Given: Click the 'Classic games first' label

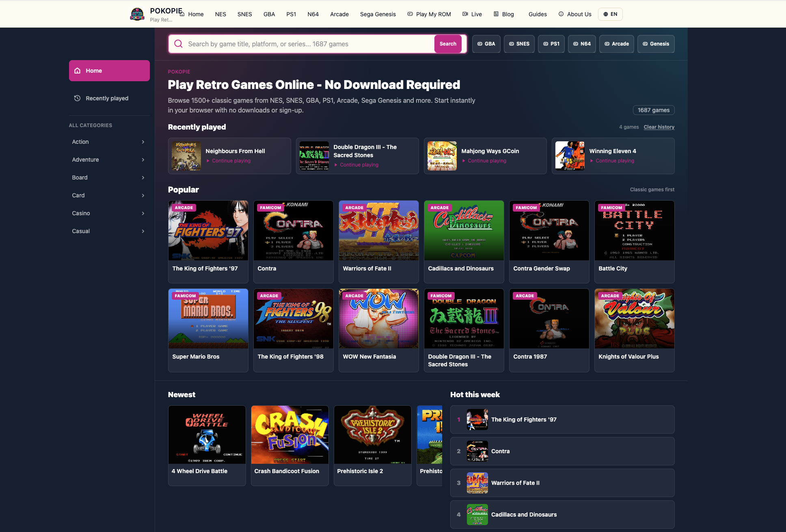Looking at the screenshot, I should [652, 190].
